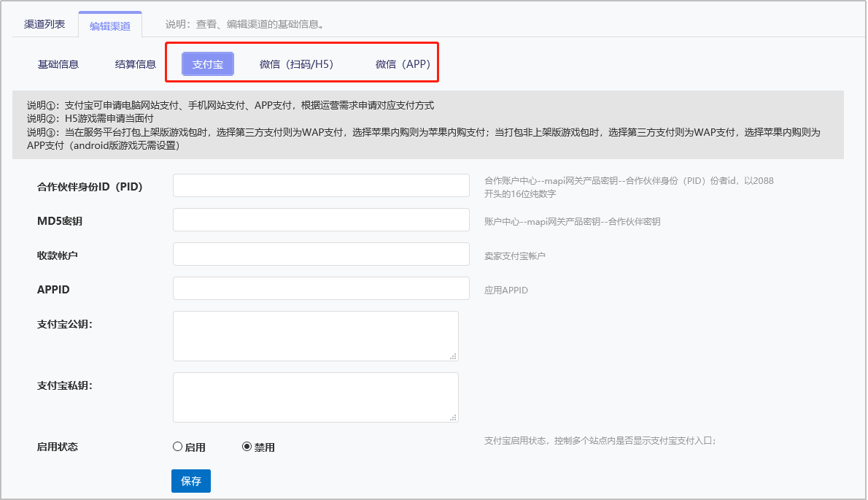Viewport: 868px width, 500px height.
Task: Click the PID hint mentioning 2088
Action: click(x=629, y=187)
